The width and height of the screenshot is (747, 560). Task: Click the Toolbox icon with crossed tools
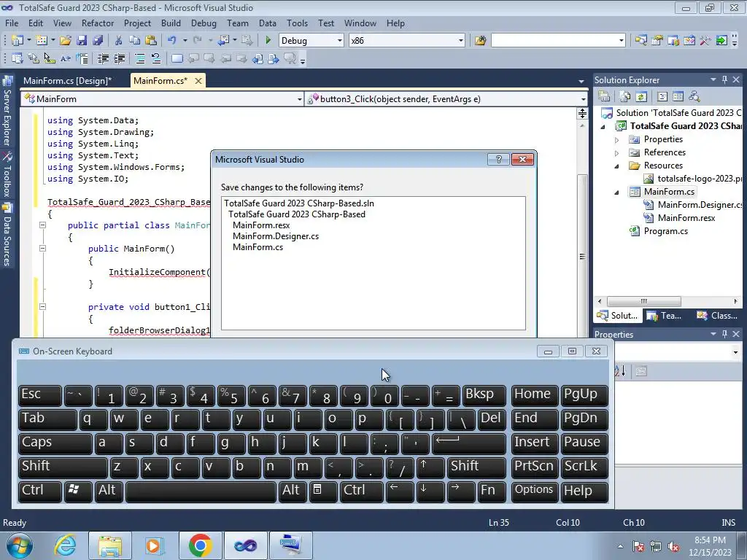(705, 41)
